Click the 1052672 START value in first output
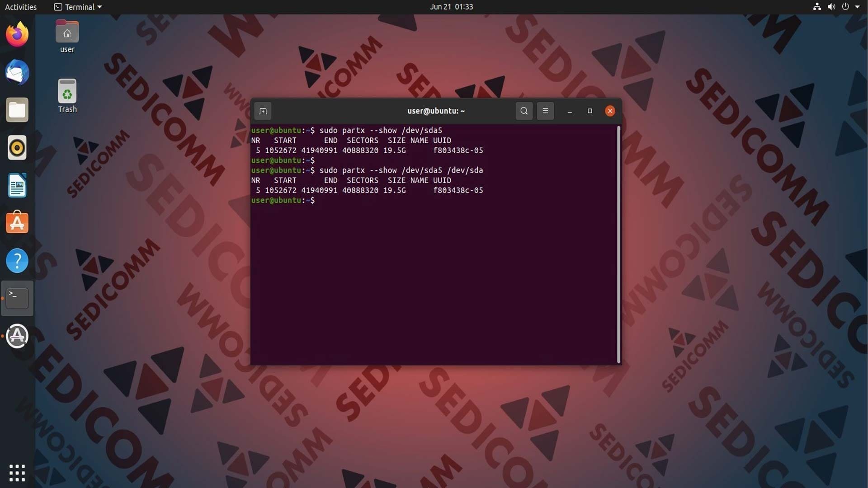This screenshot has width=868, height=488. 281,150
